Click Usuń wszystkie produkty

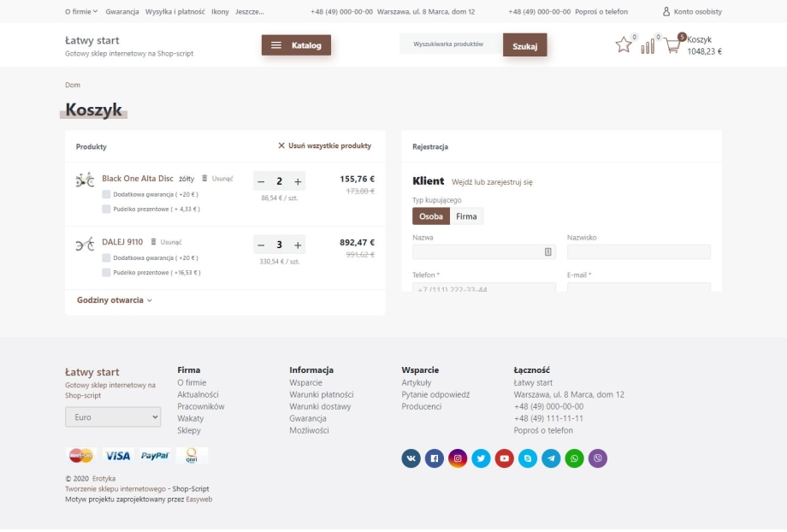[x=325, y=146]
